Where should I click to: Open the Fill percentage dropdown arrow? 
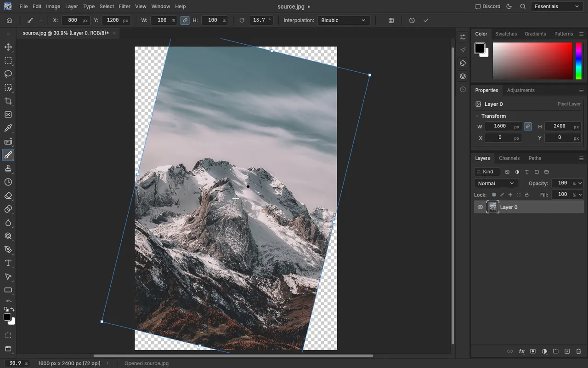tap(581, 195)
